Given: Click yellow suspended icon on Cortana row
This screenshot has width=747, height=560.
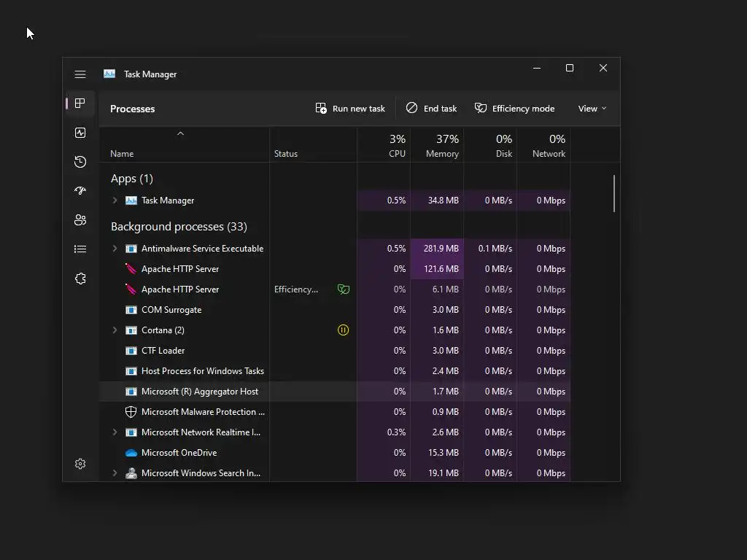Looking at the screenshot, I should pos(343,330).
